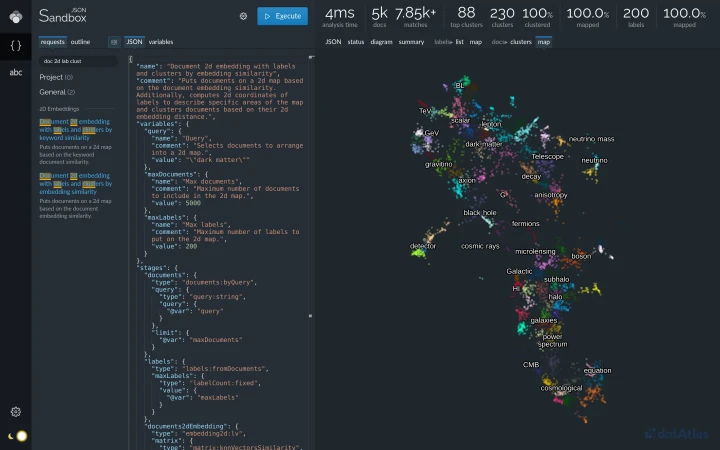The image size is (720, 450).
Task: Select the docs map tab
Action: (x=544, y=42)
